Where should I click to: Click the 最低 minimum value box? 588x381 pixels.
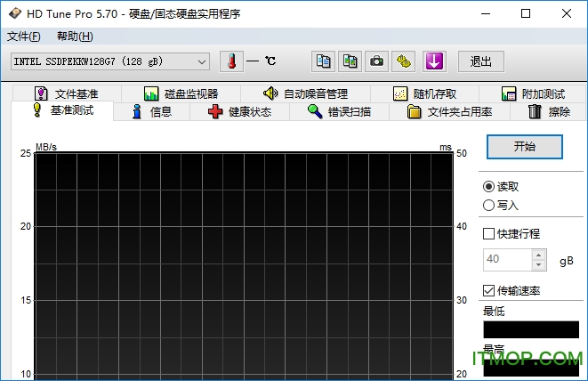pyautogui.click(x=531, y=329)
